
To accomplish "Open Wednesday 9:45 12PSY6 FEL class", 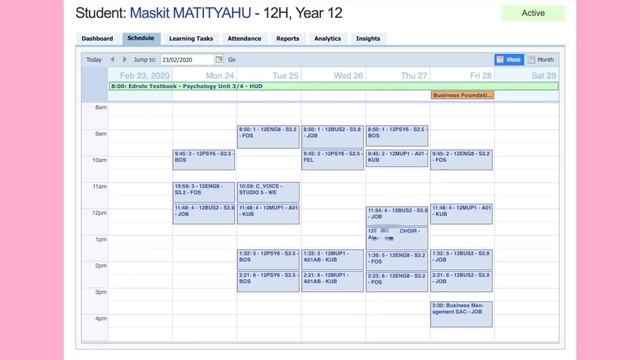I will (x=332, y=160).
